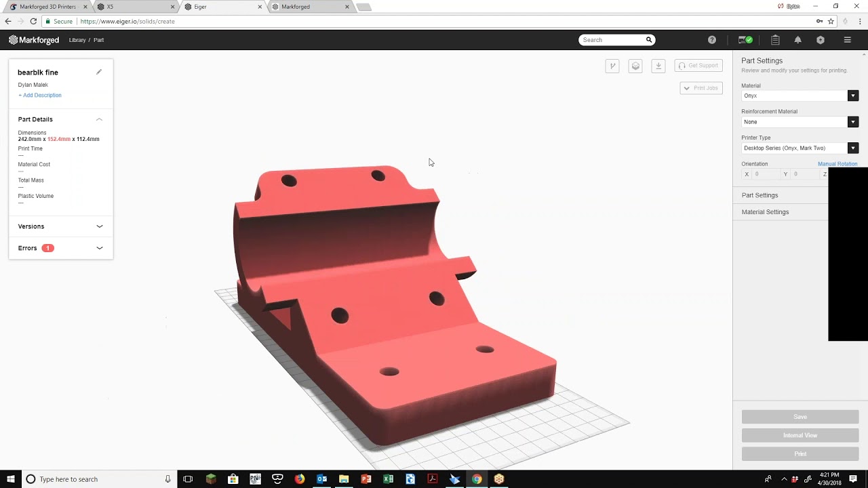Click the Internal View button
This screenshot has height=488, width=868.
pyautogui.click(x=800, y=435)
